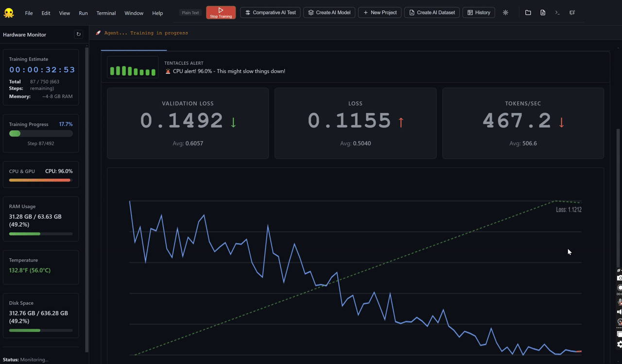This screenshot has height=364, width=622.
Task: Click the Comparative AI Test button
Action: (270, 13)
